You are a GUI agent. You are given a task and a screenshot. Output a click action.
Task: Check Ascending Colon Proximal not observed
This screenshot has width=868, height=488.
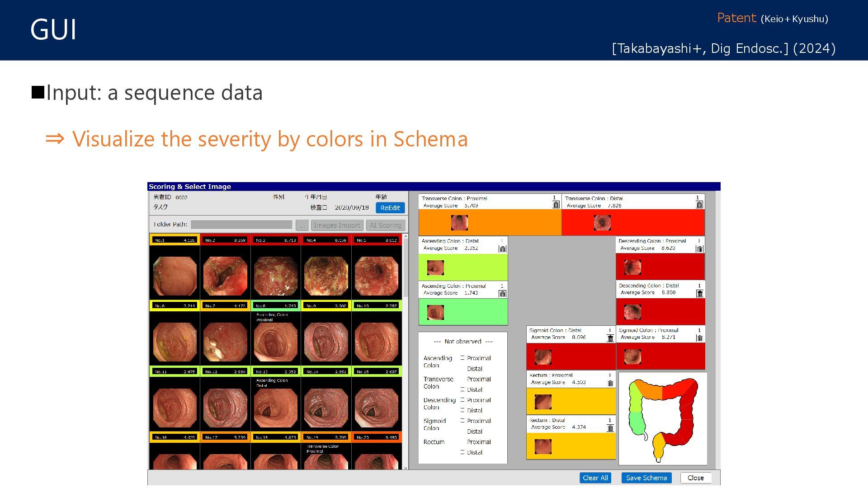pos(462,358)
